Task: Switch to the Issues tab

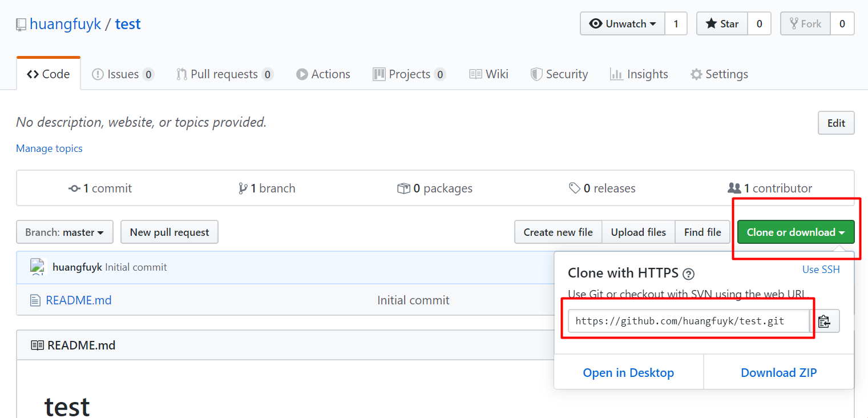Action: click(x=123, y=74)
